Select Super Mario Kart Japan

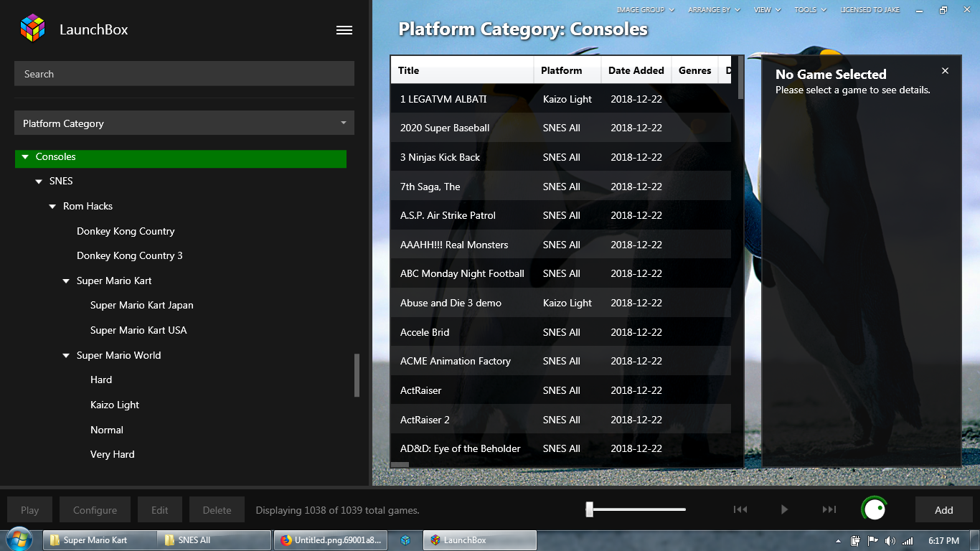click(x=141, y=305)
